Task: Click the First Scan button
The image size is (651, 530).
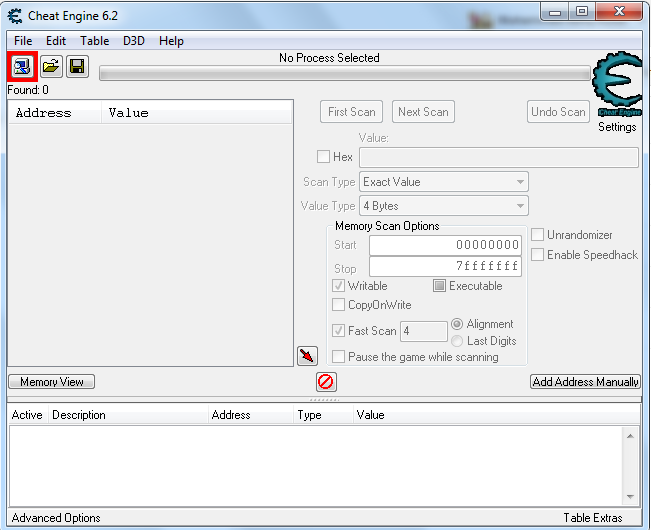Action: (x=351, y=112)
